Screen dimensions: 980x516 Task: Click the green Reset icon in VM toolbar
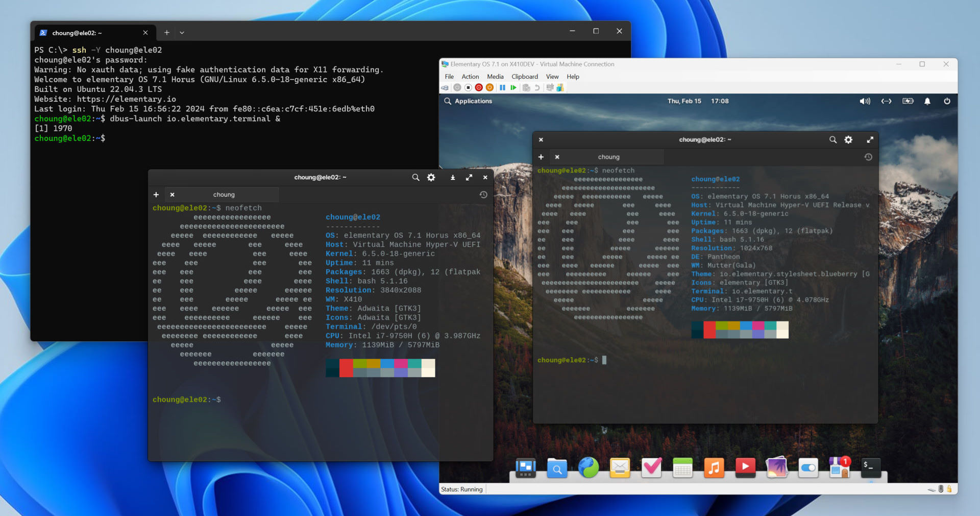click(513, 88)
